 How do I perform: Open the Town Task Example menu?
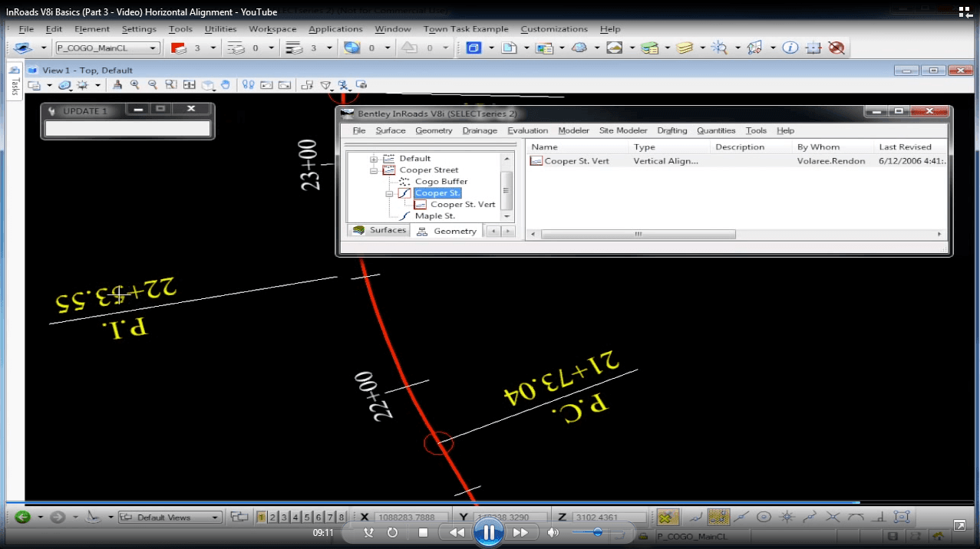(x=466, y=29)
